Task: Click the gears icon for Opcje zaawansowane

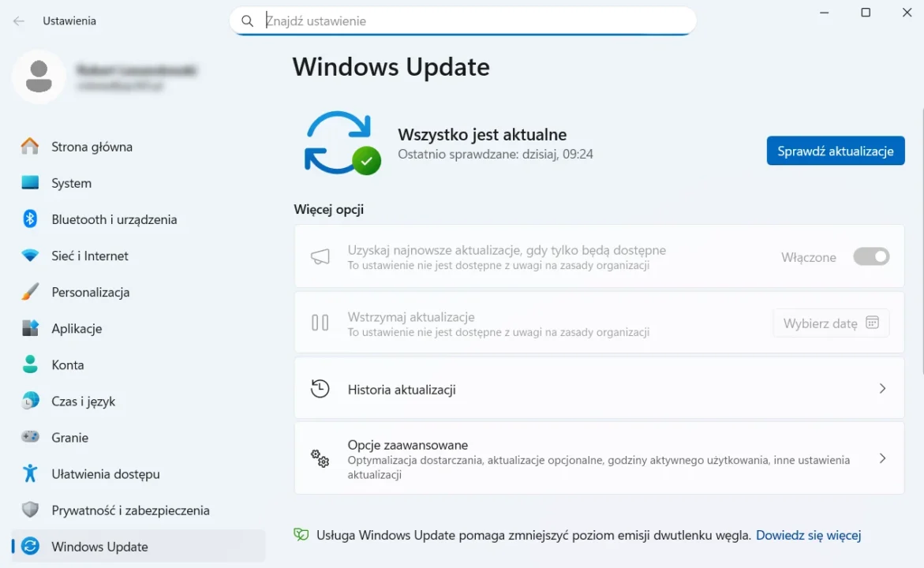Action: [320, 458]
